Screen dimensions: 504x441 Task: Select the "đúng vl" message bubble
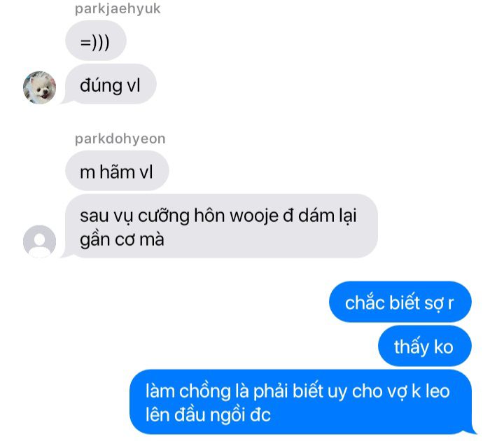pyautogui.click(x=111, y=84)
